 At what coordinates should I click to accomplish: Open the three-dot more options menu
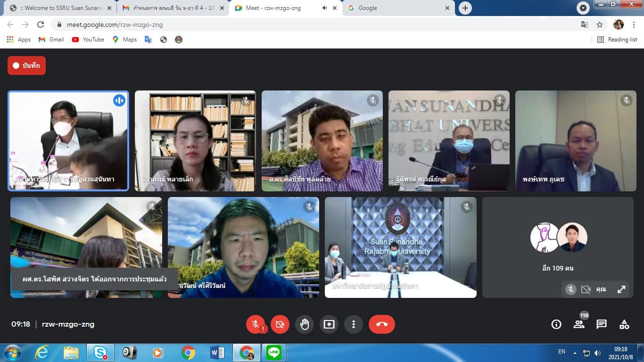click(354, 324)
